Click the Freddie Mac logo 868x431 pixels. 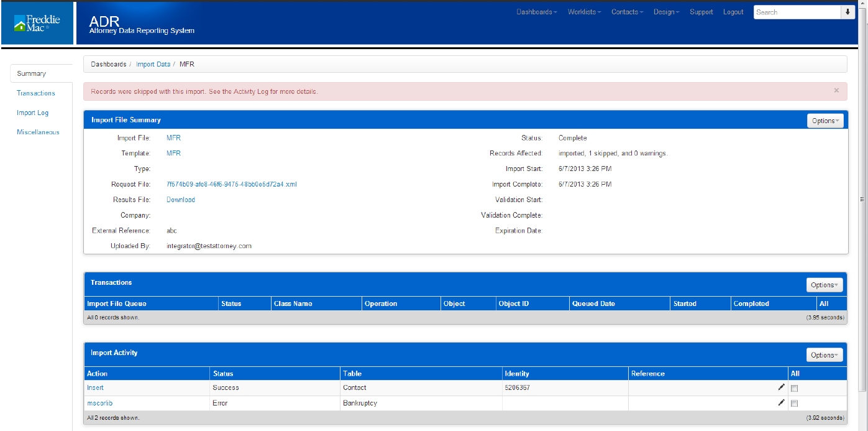tap(37, 23)
